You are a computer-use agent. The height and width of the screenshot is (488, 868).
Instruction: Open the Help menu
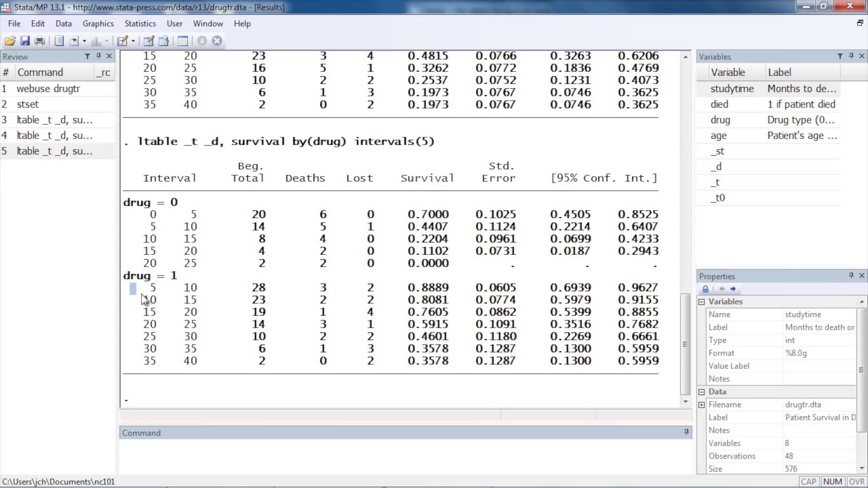pyautogui.click(x=242, y=23)
